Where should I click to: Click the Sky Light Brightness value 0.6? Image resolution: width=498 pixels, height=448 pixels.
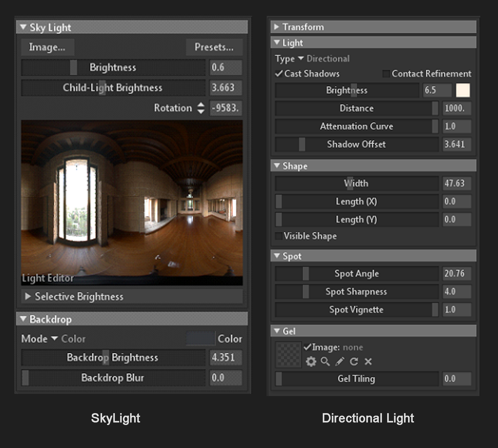pos(226,67)
